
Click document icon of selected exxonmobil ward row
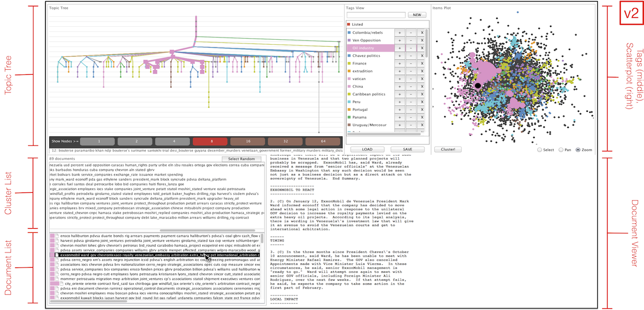click(x=57, y=256)
